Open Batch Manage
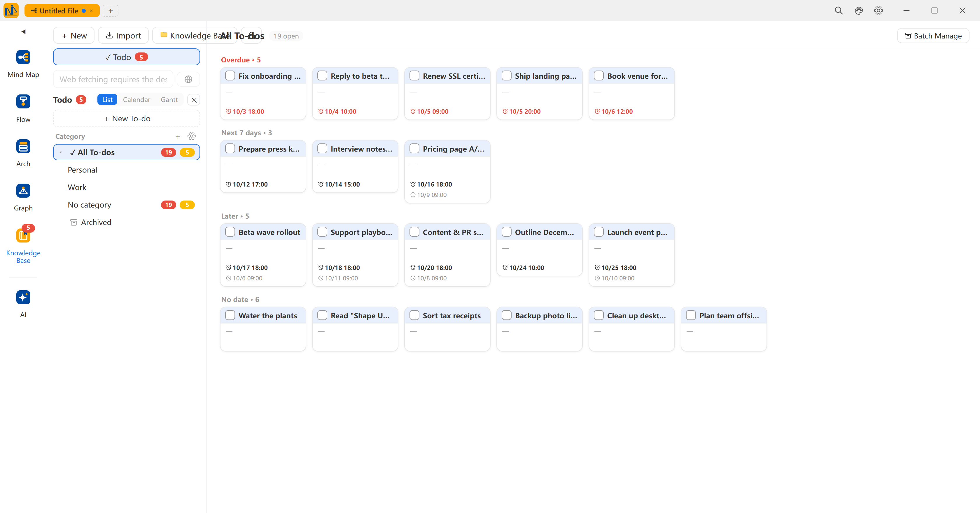Image resolution: width=980 pixels, height=513 pixels. (933, 36)
